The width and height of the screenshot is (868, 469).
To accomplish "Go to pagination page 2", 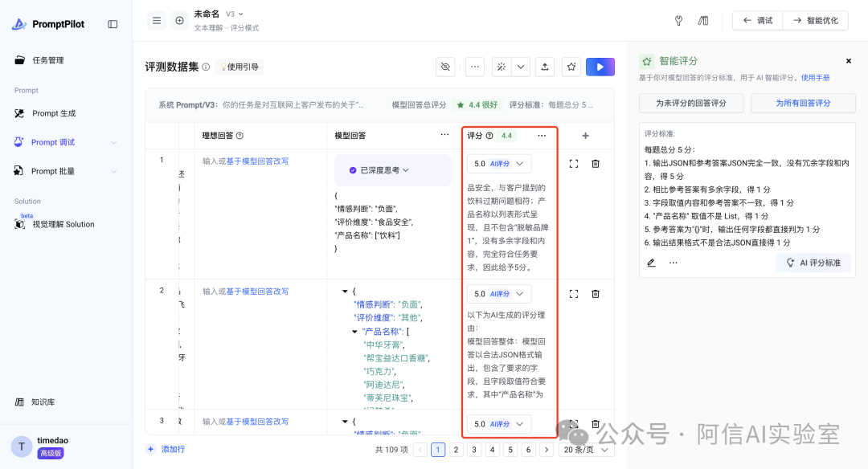I will pyautogui.click(x=457, y=450).
